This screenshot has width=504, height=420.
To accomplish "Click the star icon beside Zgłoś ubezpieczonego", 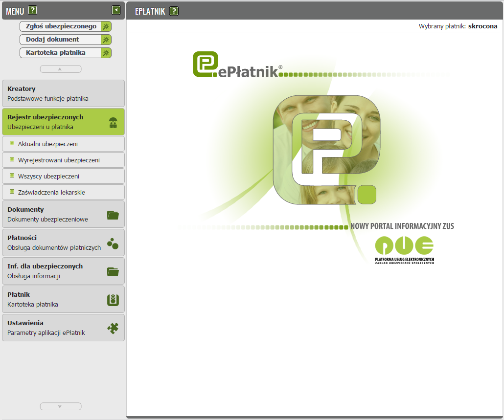I will pos(106,26).
